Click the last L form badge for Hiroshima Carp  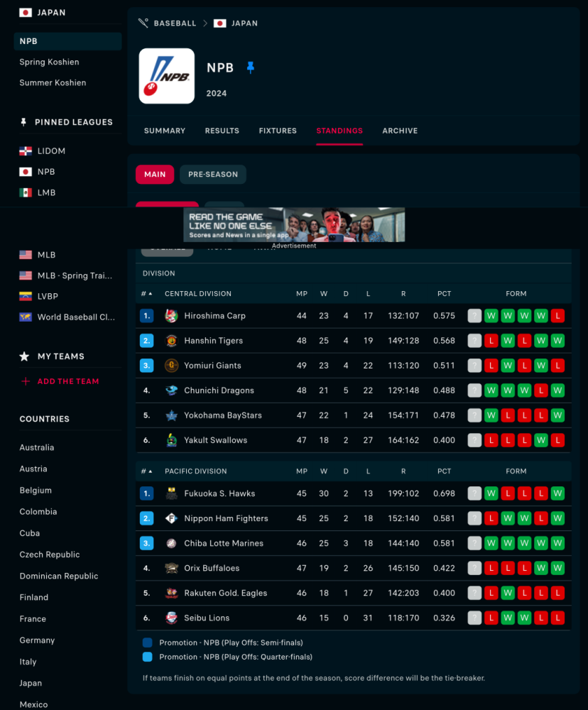pos(557,316)
